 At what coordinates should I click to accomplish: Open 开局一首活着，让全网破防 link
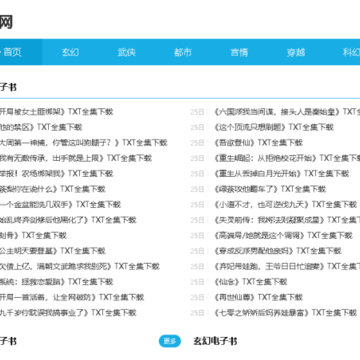pyautogui.click(x=72, y=297)
